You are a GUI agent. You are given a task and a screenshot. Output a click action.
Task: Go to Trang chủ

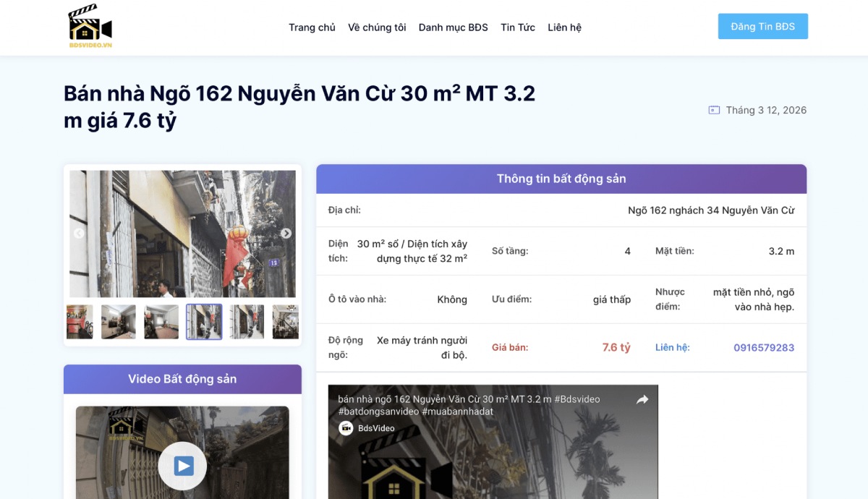point(312,27)
